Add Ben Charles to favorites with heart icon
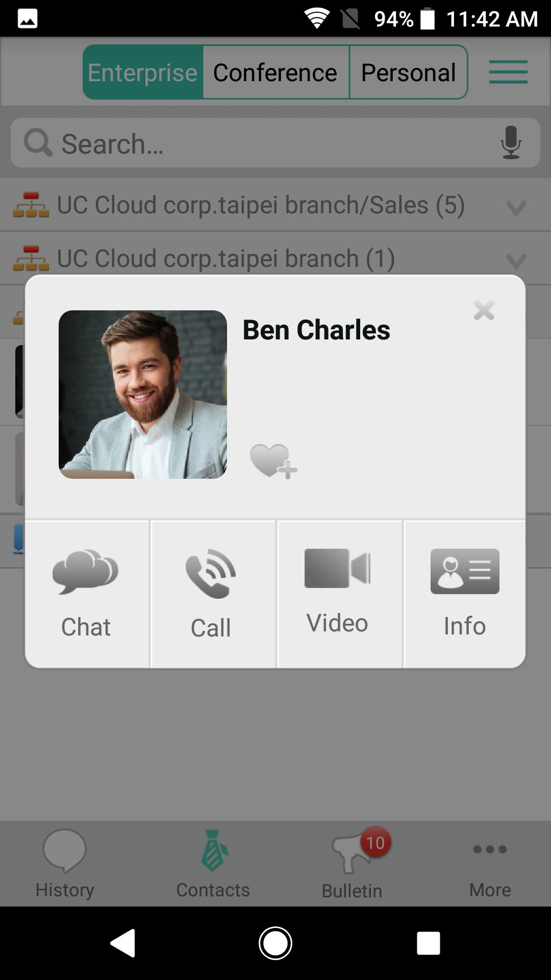 coord(272,461)
